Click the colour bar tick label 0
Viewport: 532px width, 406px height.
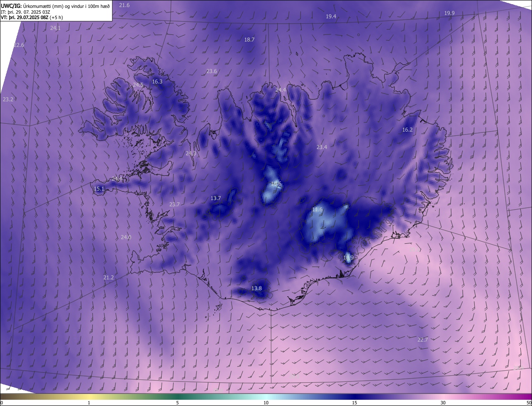(2, 403)
